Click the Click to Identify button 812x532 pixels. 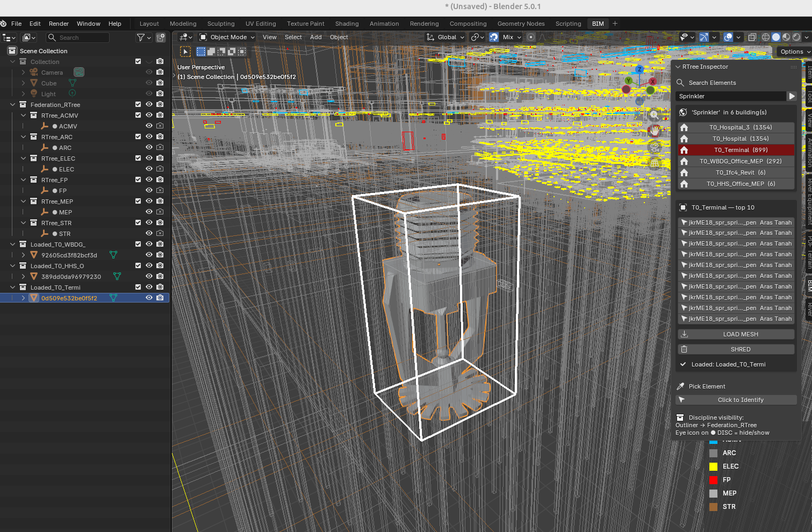click(x=736, y=400)
